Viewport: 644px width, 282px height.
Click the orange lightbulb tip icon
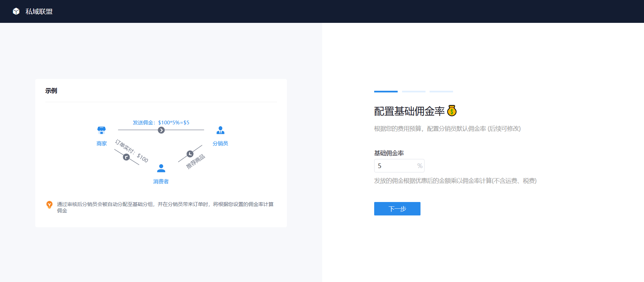click(x=49, y=205)
